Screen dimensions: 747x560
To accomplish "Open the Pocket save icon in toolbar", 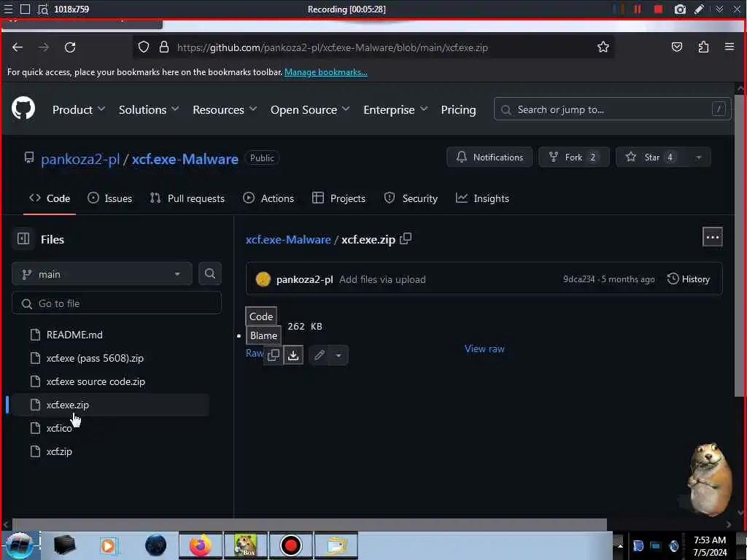I will pyautogui.click(x=676, y=47).
